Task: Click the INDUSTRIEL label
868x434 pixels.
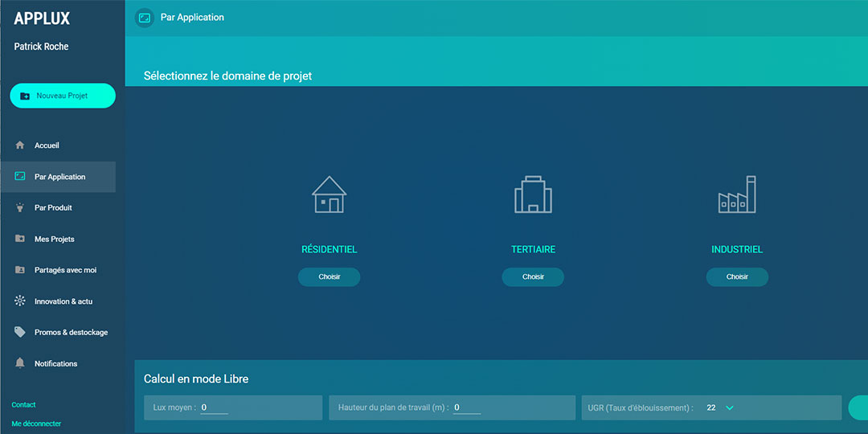Action: (737, 250)
